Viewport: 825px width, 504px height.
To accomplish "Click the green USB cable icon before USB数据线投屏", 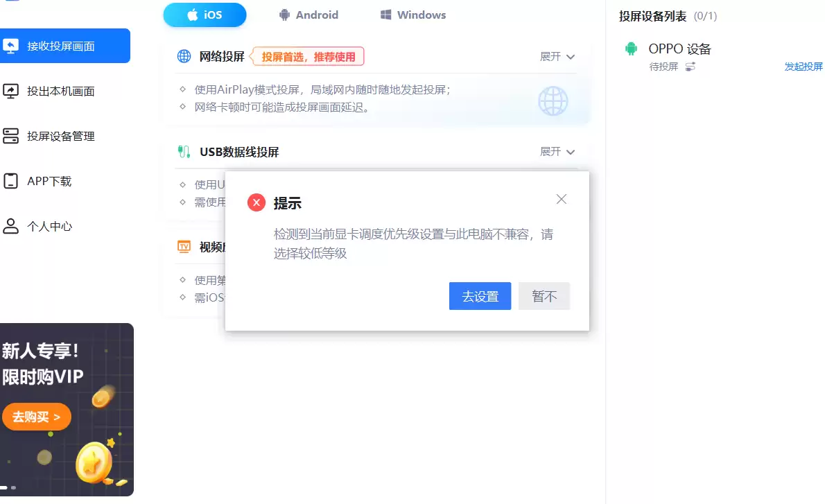I will 183,151.
